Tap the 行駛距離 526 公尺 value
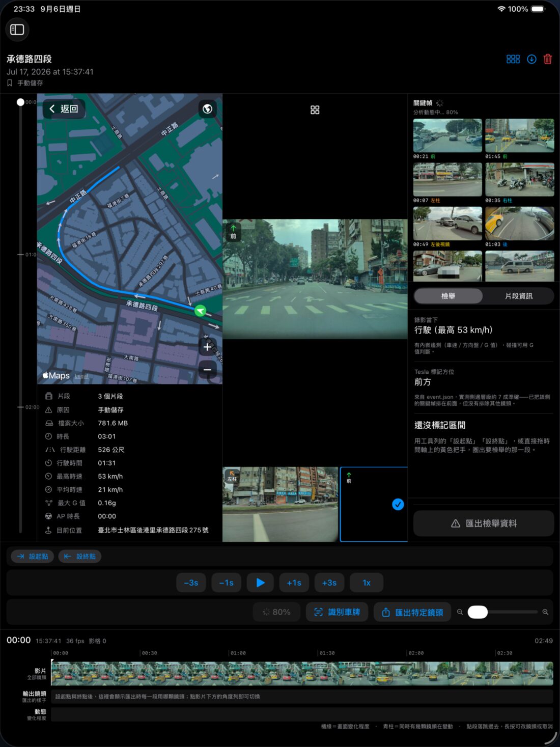Image resolution: width=560 pixels, height=747 pixels. [x=111, y=450]
